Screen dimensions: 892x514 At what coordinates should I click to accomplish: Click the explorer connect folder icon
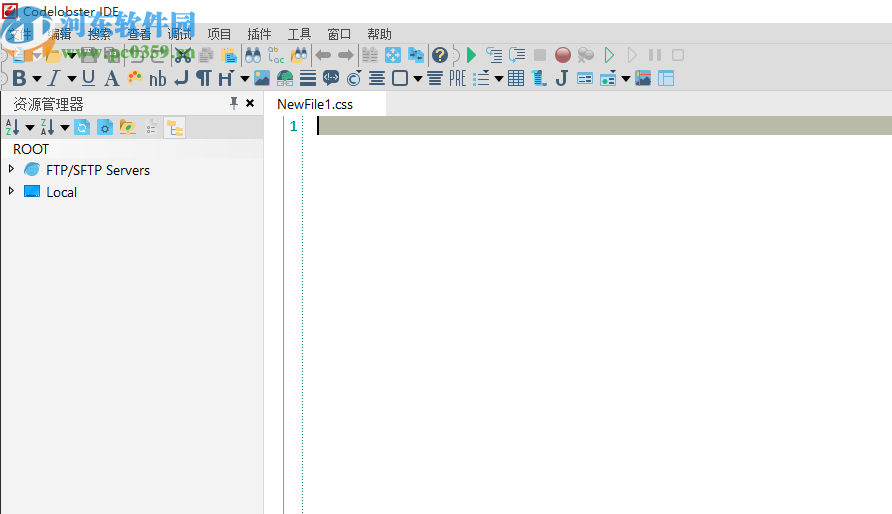point(127,127)
